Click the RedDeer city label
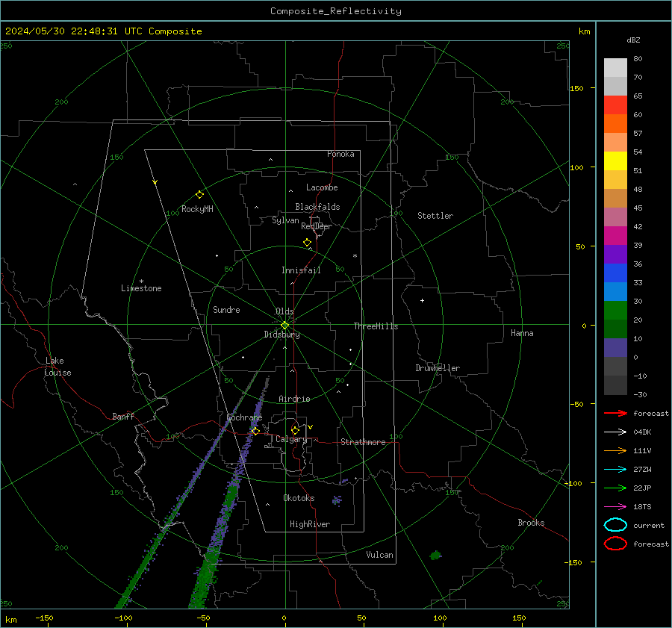Image resolution: width=672 pixels, height=628 pixels. (317, 226)
